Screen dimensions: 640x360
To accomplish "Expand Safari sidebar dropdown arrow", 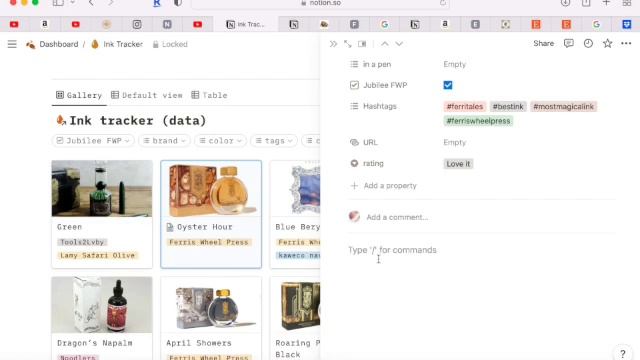I will click(x=73, y=2).
